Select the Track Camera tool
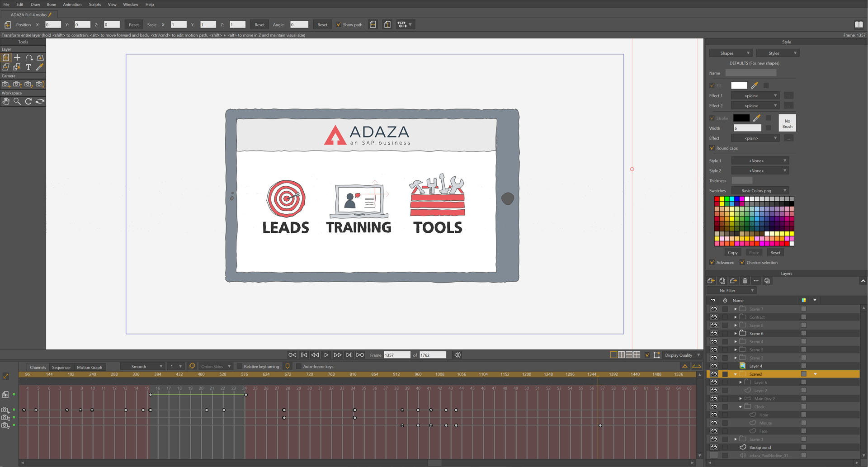 pos(5,84)
